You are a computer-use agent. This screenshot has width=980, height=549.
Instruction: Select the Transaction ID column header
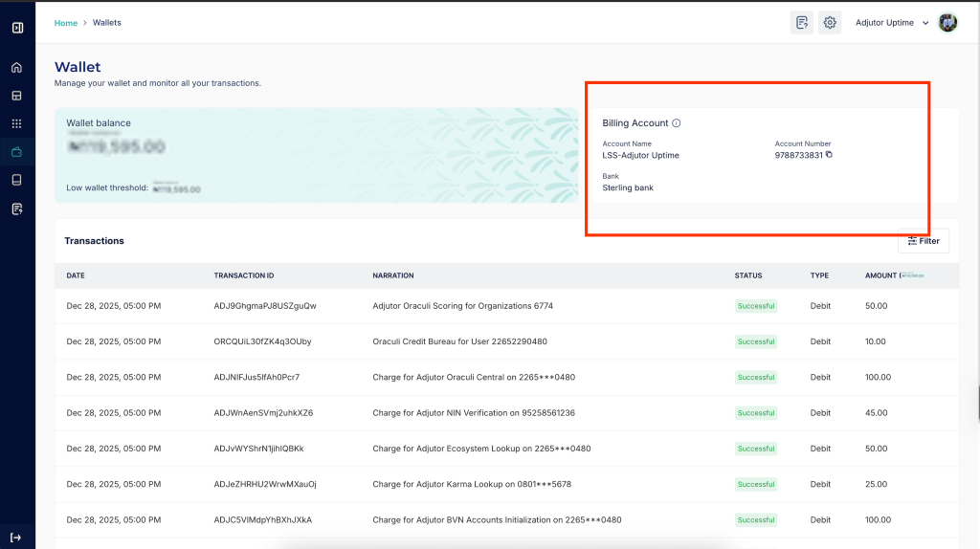[x=244, y=275]
